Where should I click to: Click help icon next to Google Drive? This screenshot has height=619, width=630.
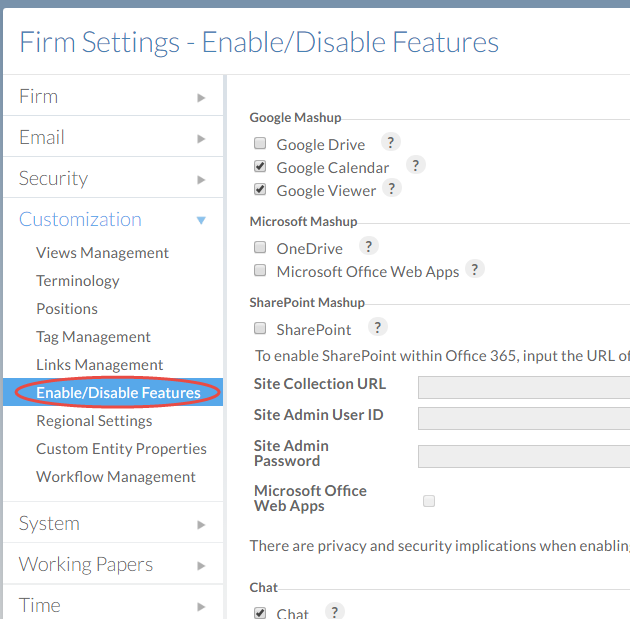(391, 143)
